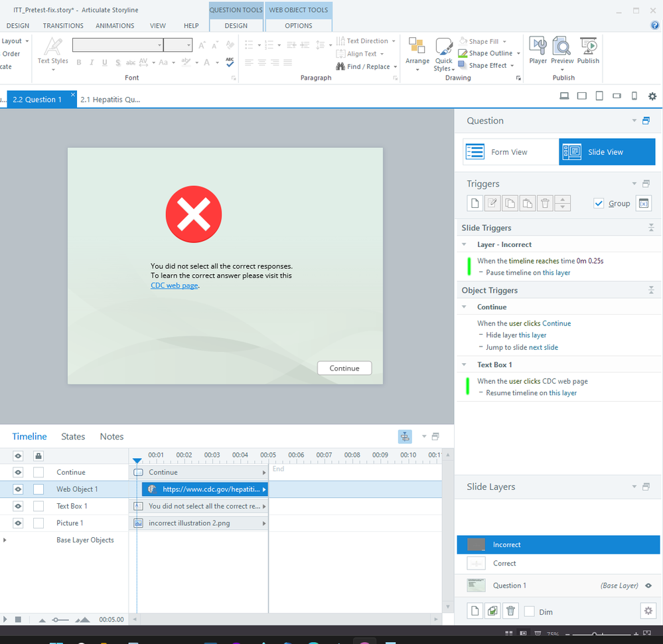
Task: Create a new trigger in Triggers panel
Action: (475, 204)
